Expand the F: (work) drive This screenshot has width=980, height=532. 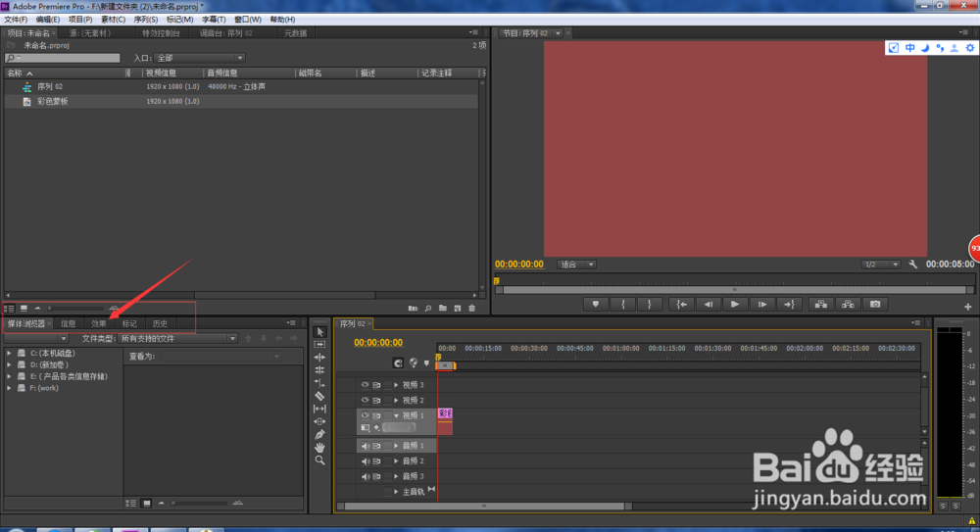(9, 388)
